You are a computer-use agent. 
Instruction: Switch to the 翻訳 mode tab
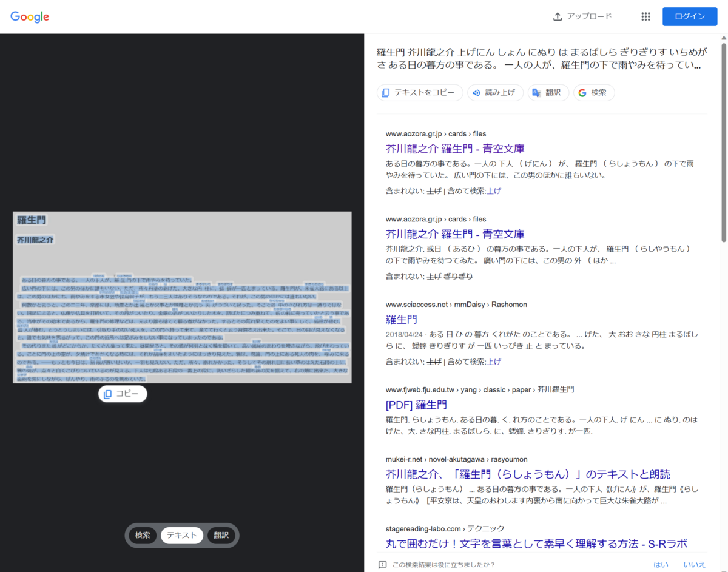coord(221,535)
